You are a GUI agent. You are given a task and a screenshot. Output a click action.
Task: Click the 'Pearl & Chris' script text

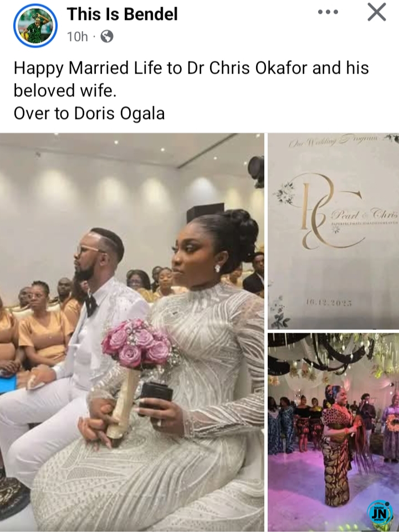tap(364, 215)
